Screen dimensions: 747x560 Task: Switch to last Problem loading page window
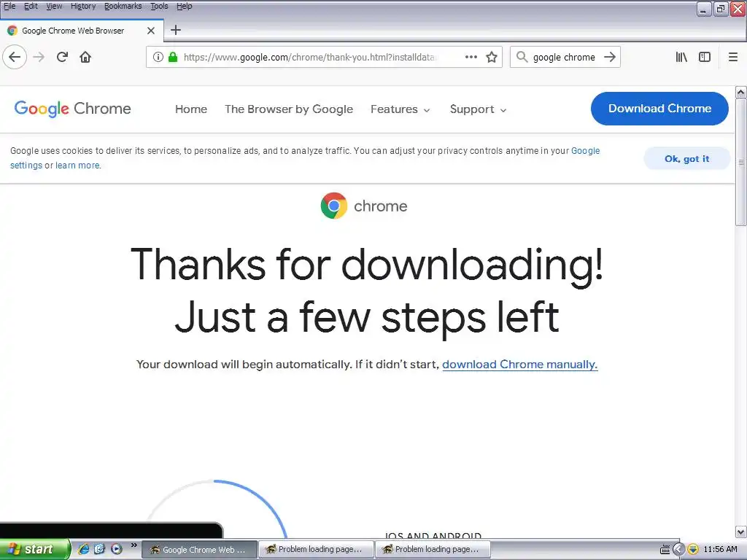pyautogui.click(x=433, y=550)
